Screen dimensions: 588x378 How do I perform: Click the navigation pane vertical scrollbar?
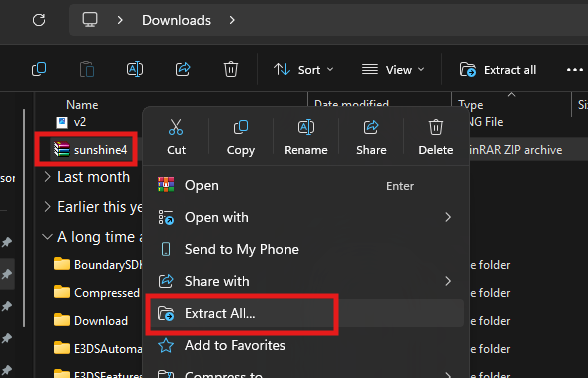(24, 218)
